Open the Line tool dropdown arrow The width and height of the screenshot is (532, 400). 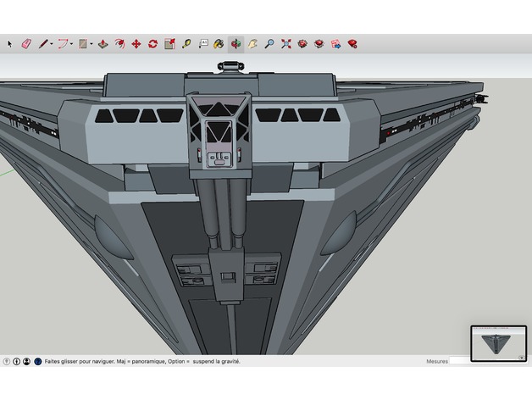coord(51,44)
